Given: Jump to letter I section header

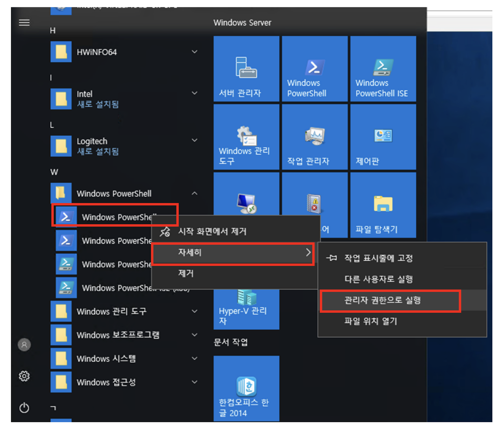Looking at the screenshot, I should point(51,78).
